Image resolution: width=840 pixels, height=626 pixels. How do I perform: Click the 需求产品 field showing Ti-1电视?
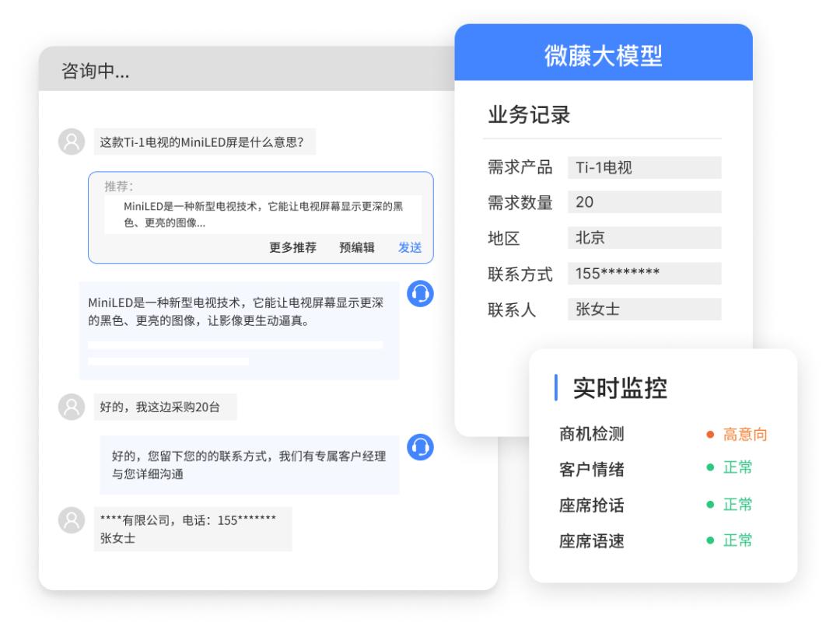(643, 167)
